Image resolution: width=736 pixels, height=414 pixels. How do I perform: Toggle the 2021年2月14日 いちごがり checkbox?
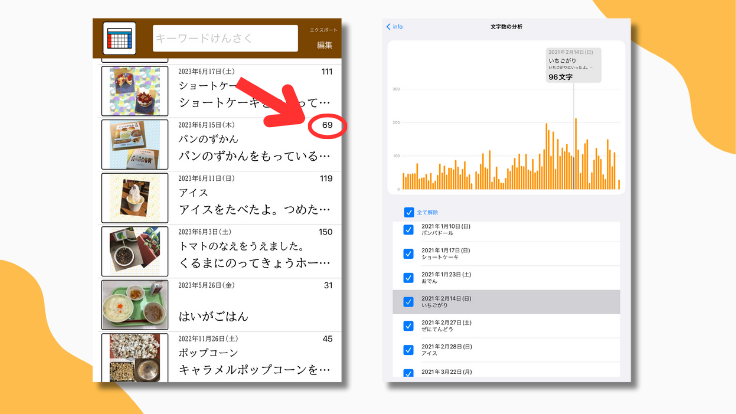point(408,301)
